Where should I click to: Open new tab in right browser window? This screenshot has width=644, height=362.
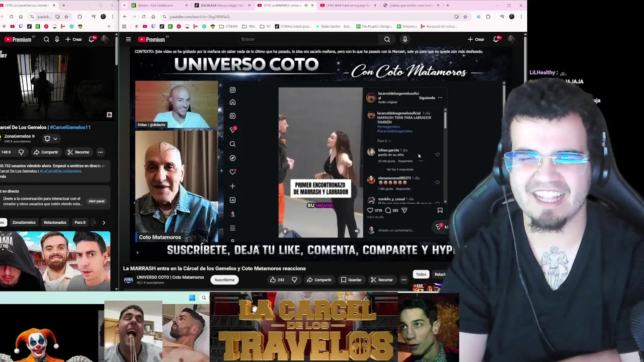[448, 5]
